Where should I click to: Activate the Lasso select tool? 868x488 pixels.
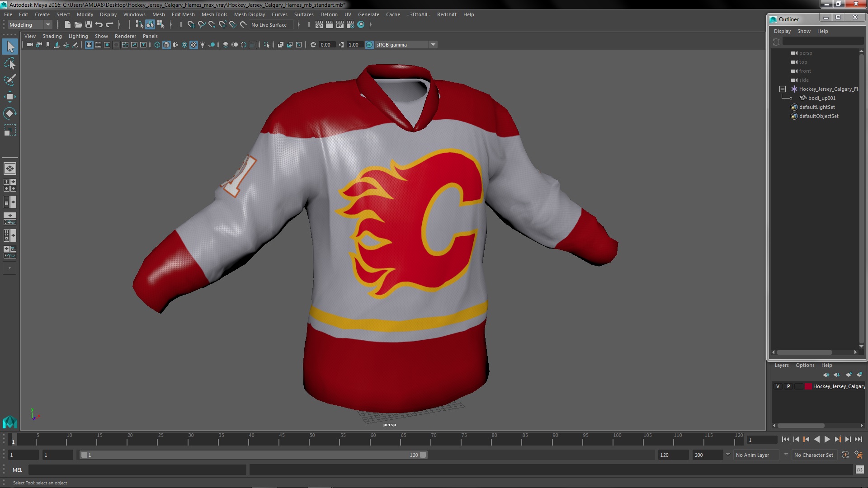10,64
